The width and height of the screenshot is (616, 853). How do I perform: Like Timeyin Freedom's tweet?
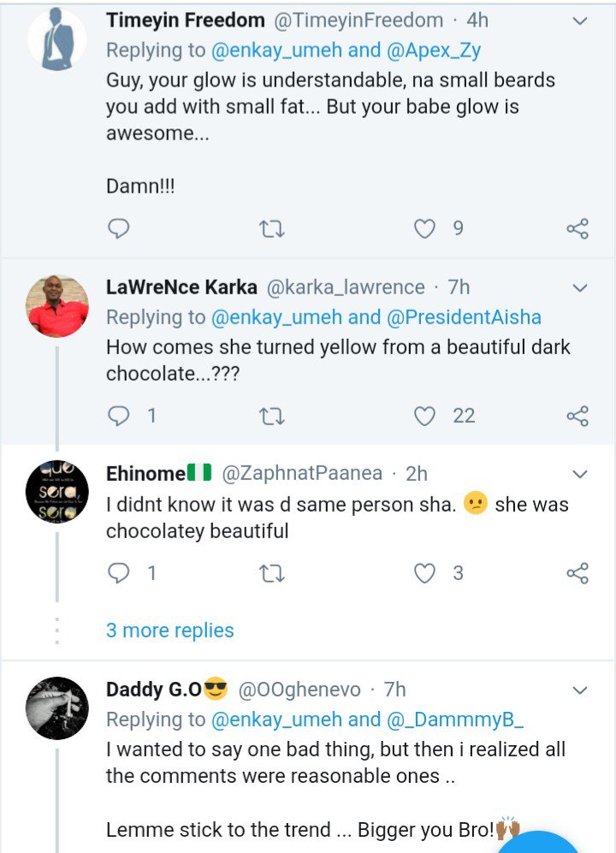425,228
